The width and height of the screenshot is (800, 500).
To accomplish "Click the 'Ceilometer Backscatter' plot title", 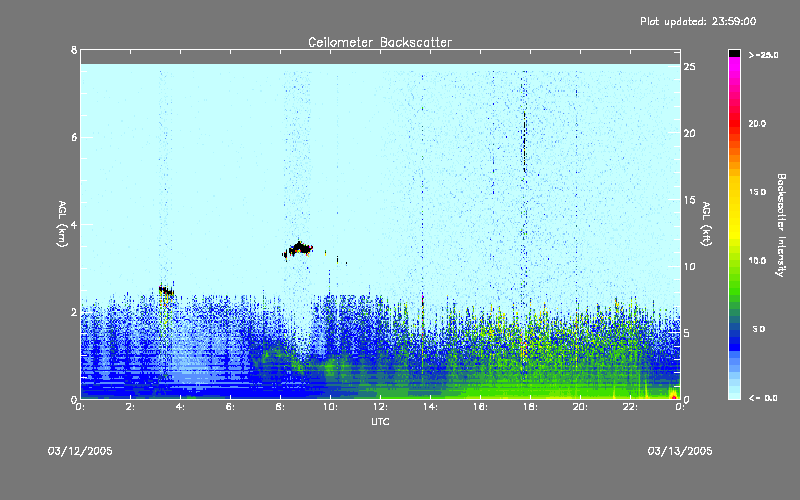I will click(380, 42).
